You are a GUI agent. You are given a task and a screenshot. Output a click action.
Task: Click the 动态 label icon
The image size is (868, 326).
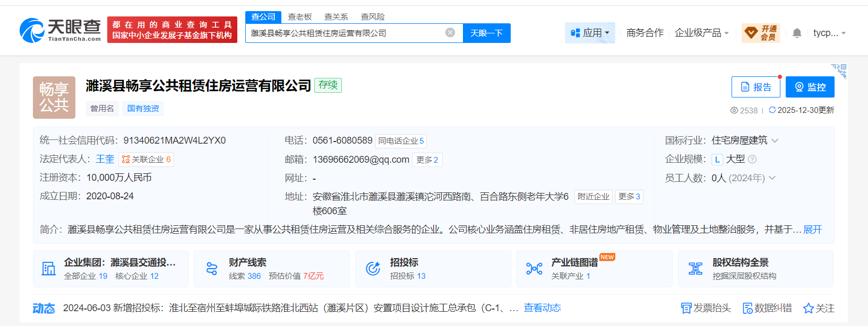pyautogui.click(x=44, y=309)
